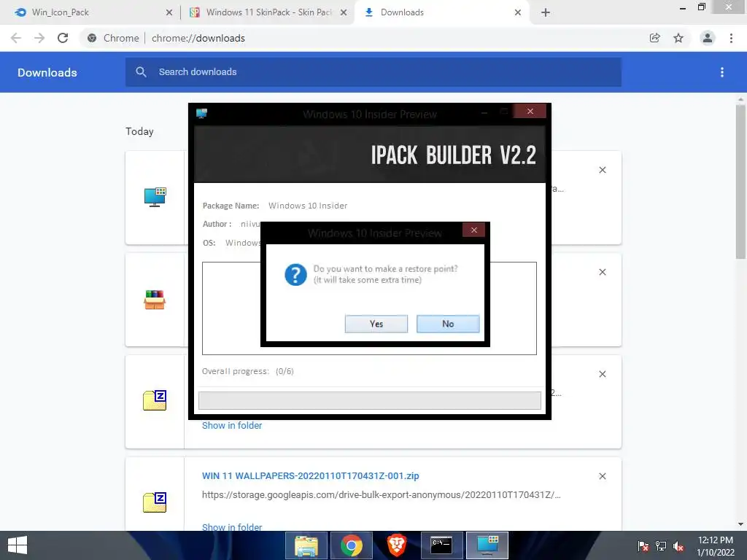Open the clock showing 12:12 PM
747x560 pixels.
click(716, 545)
